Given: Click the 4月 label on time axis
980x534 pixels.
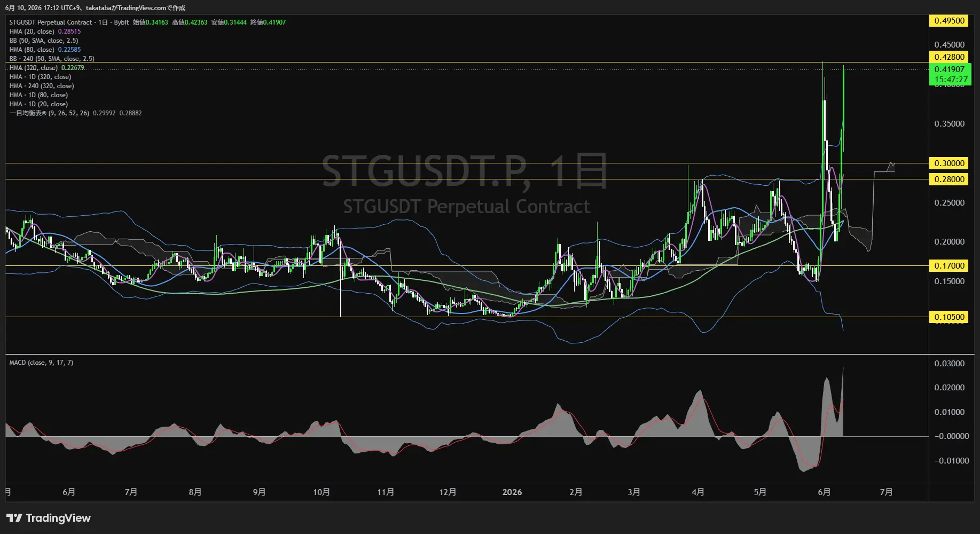Looking at the screenshot, I should (x=697, y=492).
